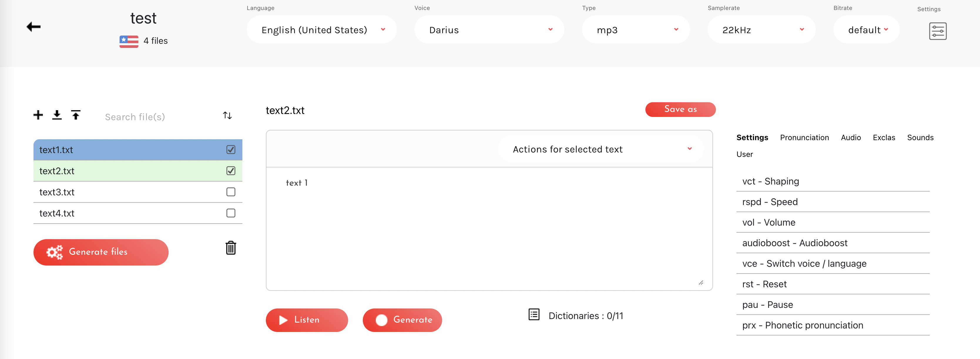Insert vol - Volume tag
Viewport: 980px width, 359px height.
tap(833, 222)
